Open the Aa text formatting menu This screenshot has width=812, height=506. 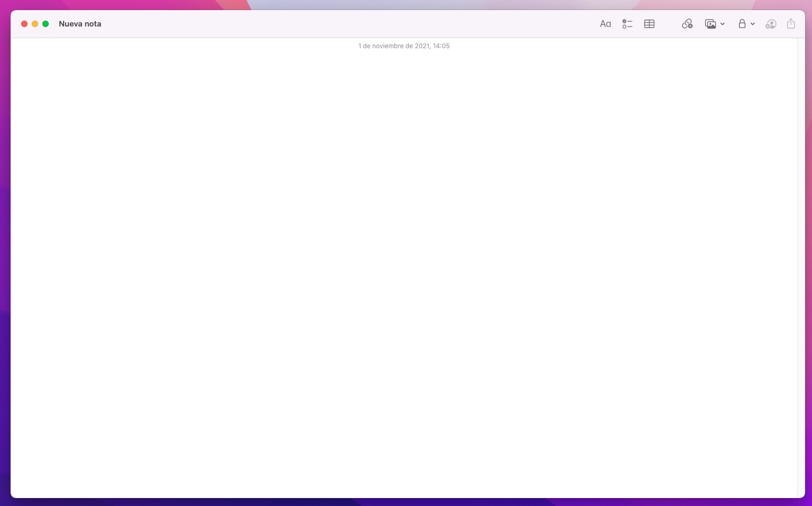605,24
